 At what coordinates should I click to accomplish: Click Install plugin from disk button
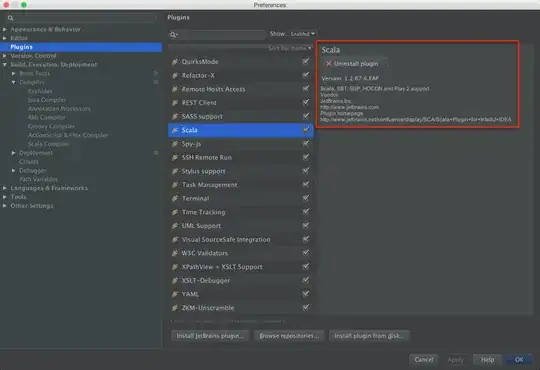[x=369, y=336]
